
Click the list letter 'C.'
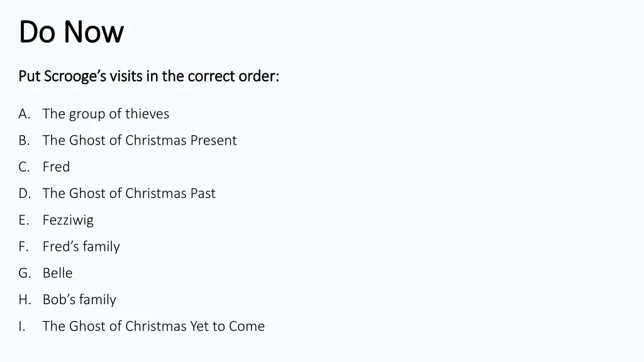(25, 167)
